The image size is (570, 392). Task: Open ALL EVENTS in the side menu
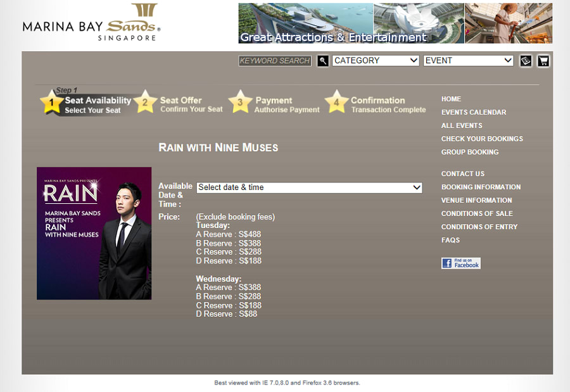462,125
